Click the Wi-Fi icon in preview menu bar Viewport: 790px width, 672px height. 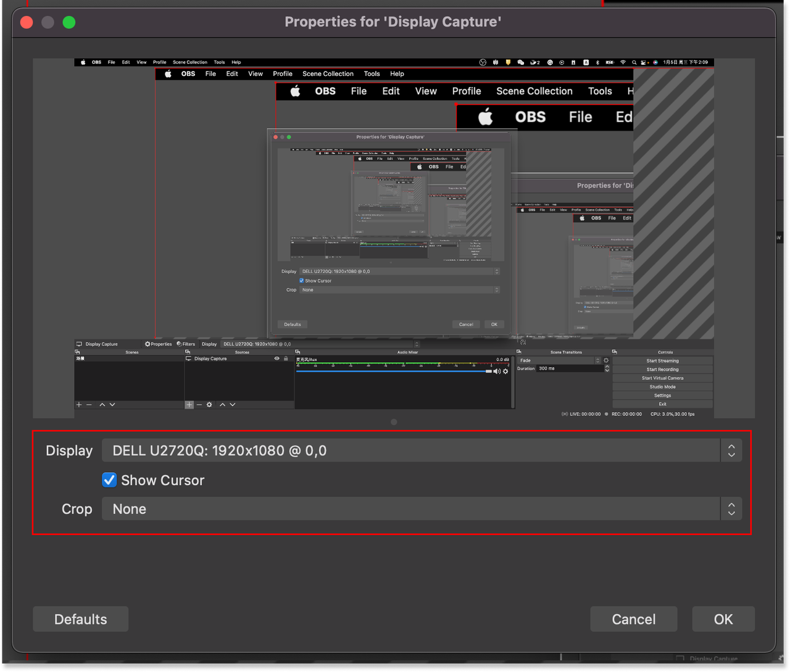(x=623, y=62)
